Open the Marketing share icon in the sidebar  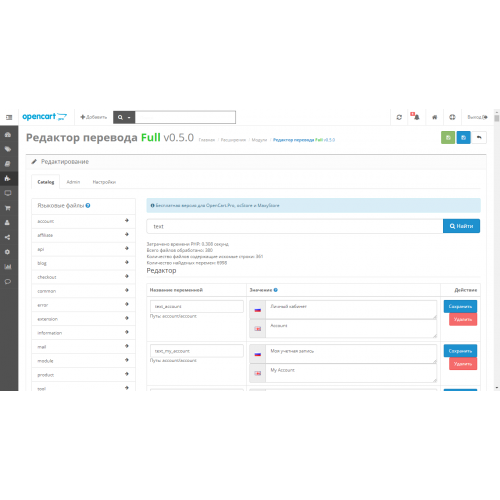click(8, 237)
